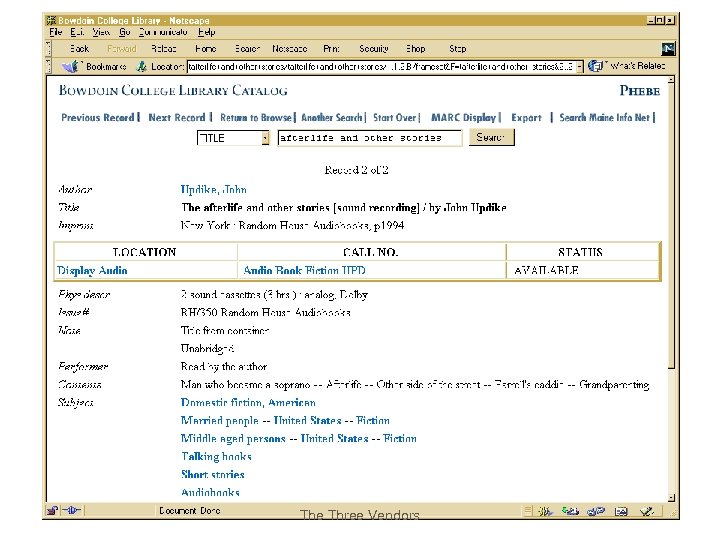The image size is (720, 540).
Task: Click the Netscape logo icon in toolbar
Action: [x=668, y=49]
